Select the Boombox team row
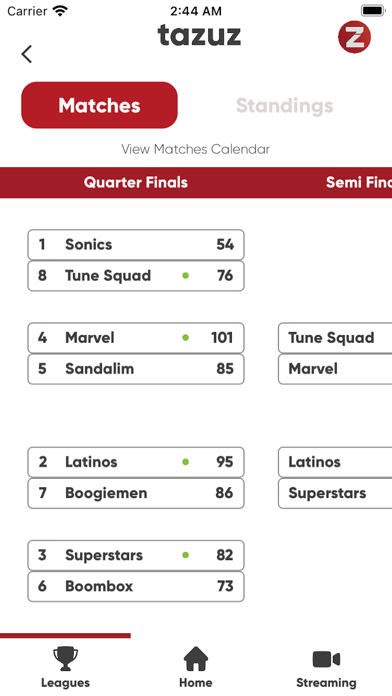392x696 pixels. coord(136,586)
